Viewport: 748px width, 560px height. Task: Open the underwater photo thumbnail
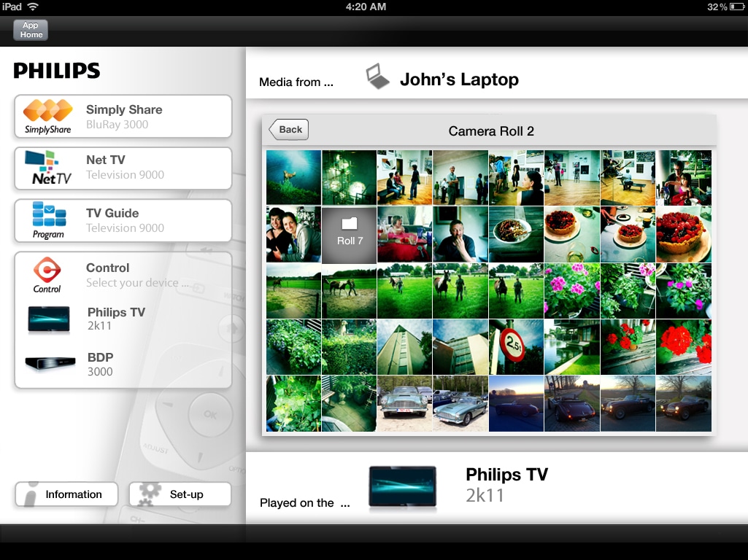(x=293, y=178)
